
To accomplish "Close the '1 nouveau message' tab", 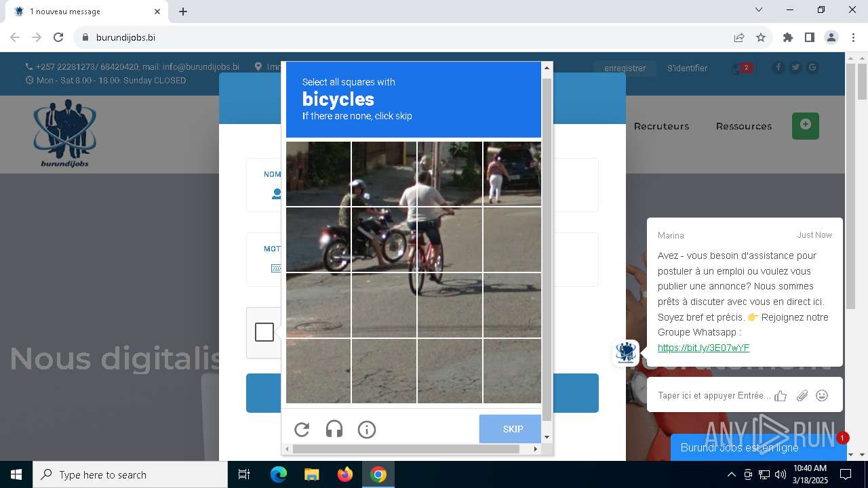I will (x=157, y=12).
